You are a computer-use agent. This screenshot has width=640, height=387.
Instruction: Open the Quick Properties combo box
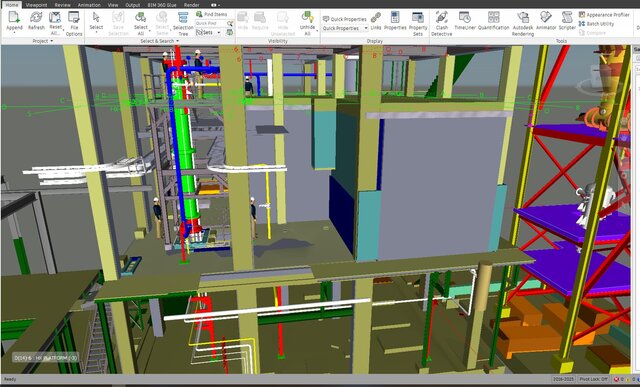345,28
